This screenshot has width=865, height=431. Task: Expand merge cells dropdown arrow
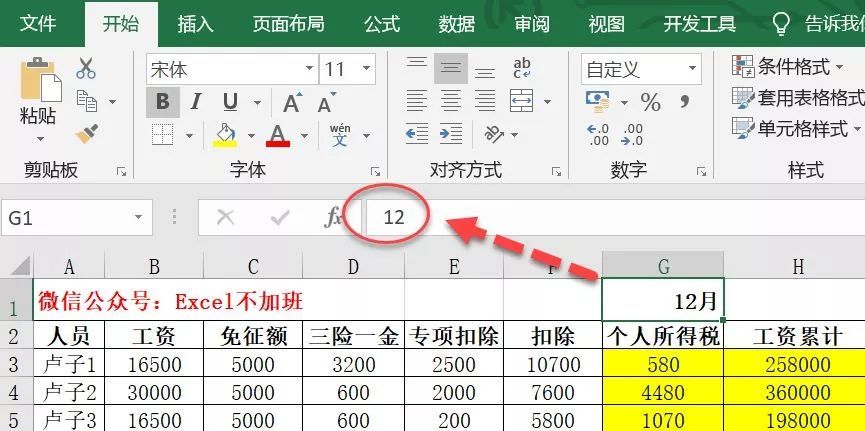pyautogui.click(x=547, y=102)
